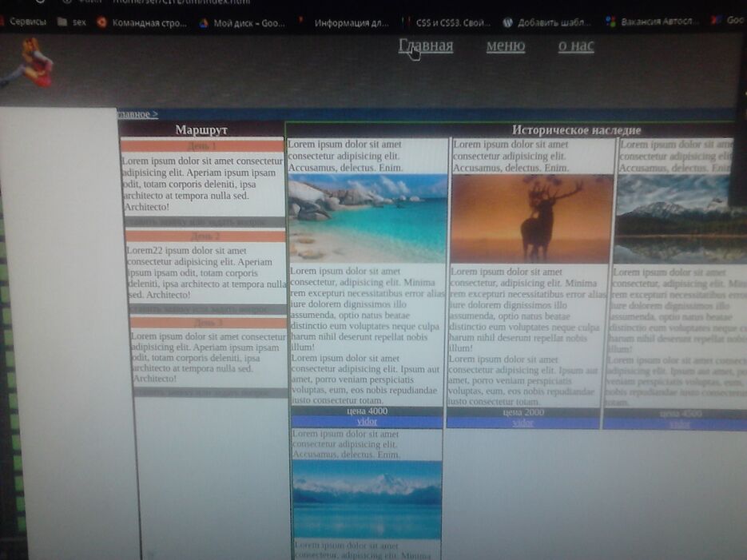This screenshot has height=560, width=747.
Task: Open the меню navigation link
Action: coord(505,46)
